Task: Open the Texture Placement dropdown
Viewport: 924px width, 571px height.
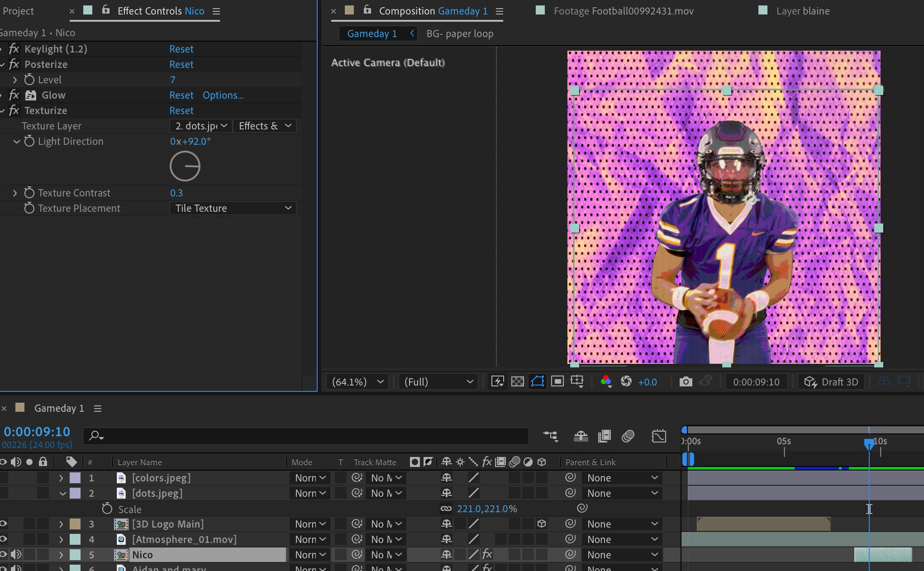Action: [233, 208]
